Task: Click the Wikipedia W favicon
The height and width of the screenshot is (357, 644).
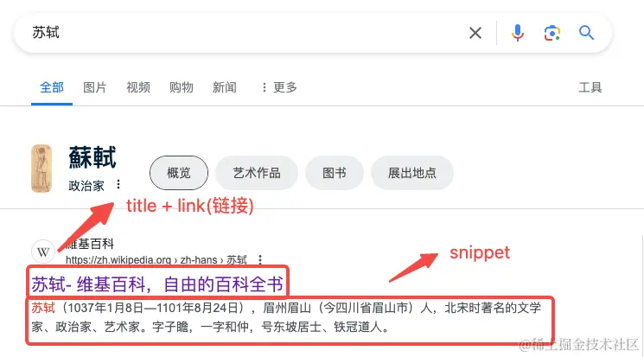Action: tap(43, 252)
